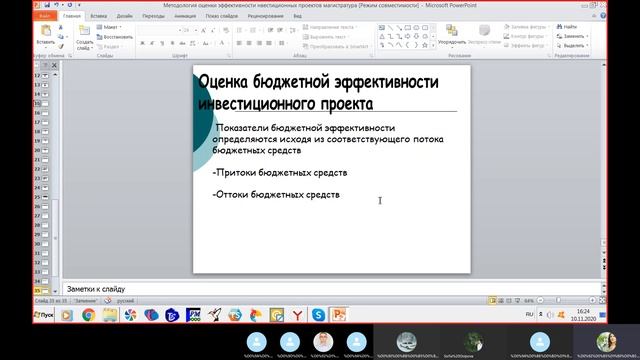This screenshot has width=640, height=360.
Task: Expand the shapes gallery more arrow
Action: (x=433, y=46)
